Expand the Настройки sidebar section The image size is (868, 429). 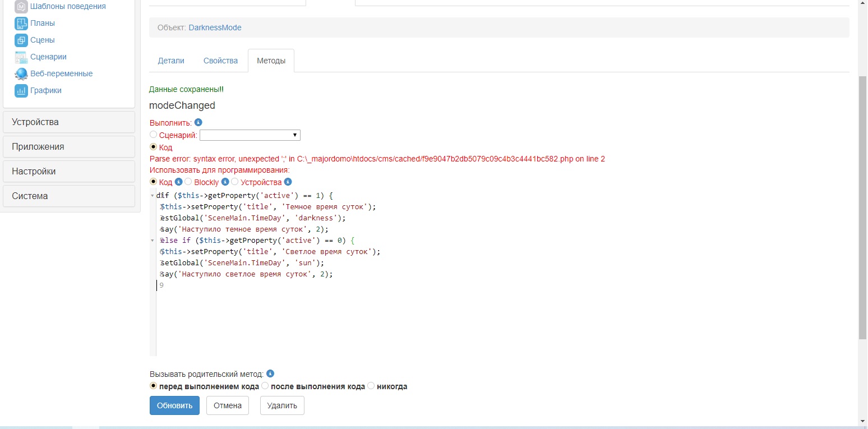click(69, 172)
